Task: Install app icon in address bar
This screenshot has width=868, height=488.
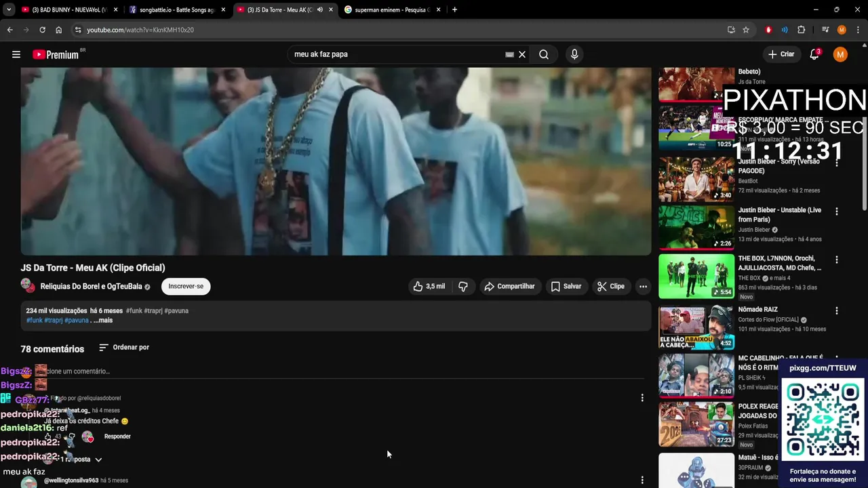Action: [731, 30]
